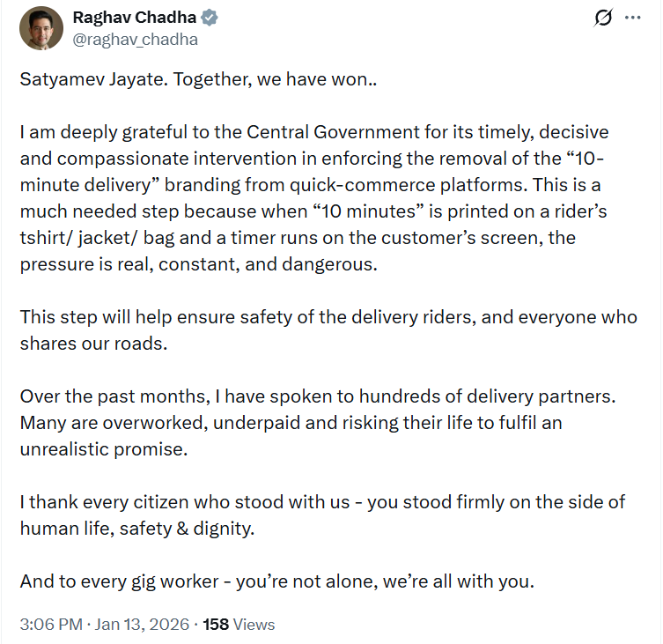The image size is (663, 644).
Task: Click the phrase "human life, safety & dignity"
Action: pyautogui.click(x=136, y=528)
